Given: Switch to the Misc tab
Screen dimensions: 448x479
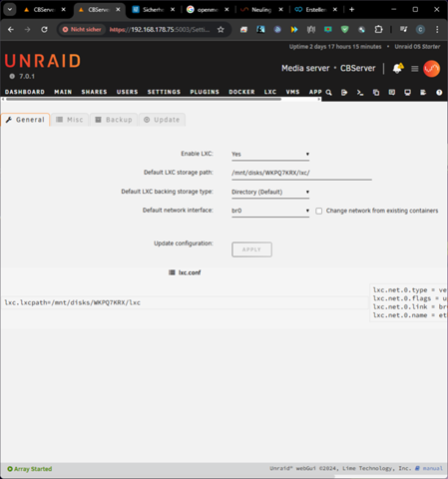Looking at the screenshot, I should pos(70,120).
